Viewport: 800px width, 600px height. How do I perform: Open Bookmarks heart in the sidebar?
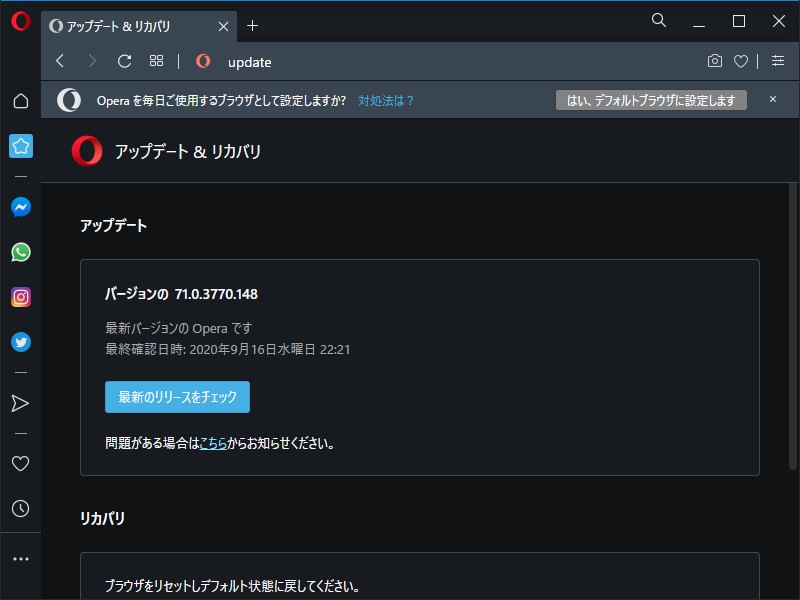coord(20,463)
